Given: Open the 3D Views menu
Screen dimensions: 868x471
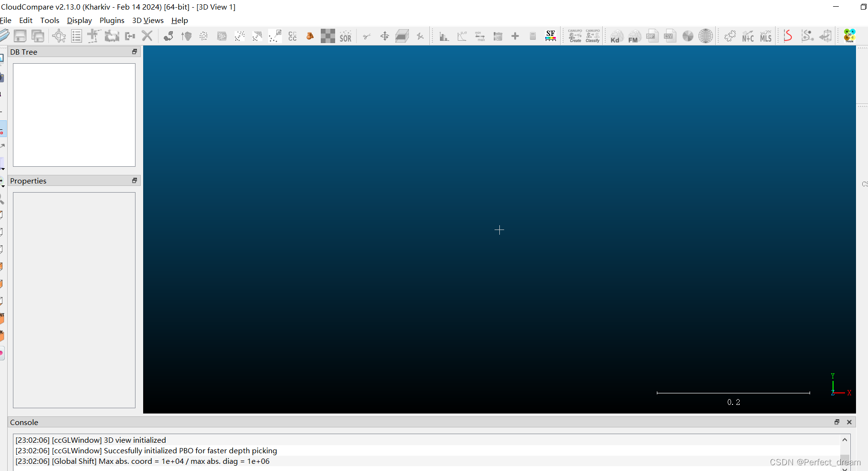Looking at the screenshot, I should 148,21.
